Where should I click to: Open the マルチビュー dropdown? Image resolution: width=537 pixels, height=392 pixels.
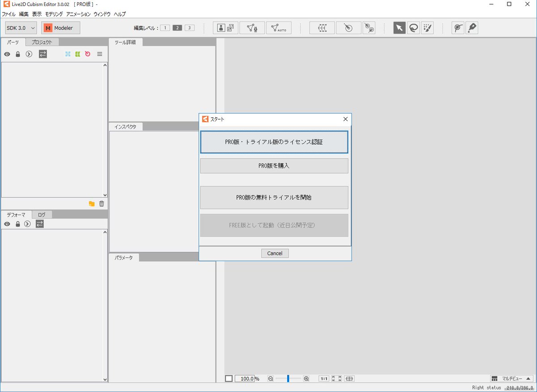pyautogui.click(x=512, y=379)
